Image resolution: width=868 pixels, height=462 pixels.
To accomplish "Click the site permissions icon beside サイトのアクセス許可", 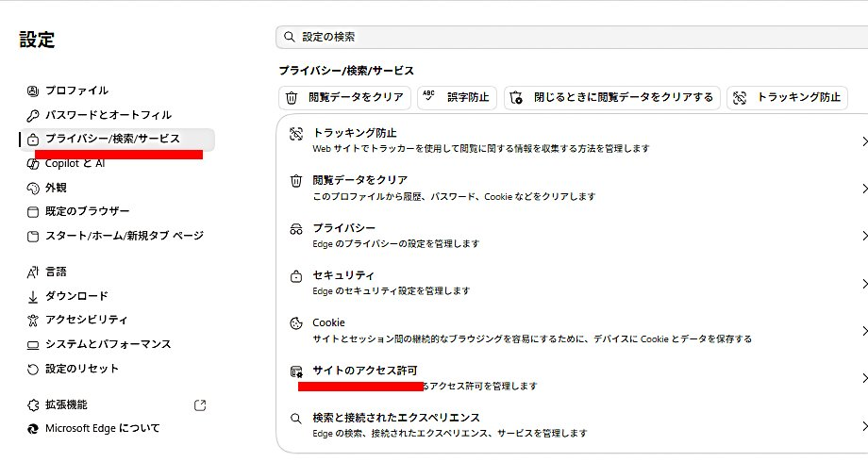I will pos(296,371).
